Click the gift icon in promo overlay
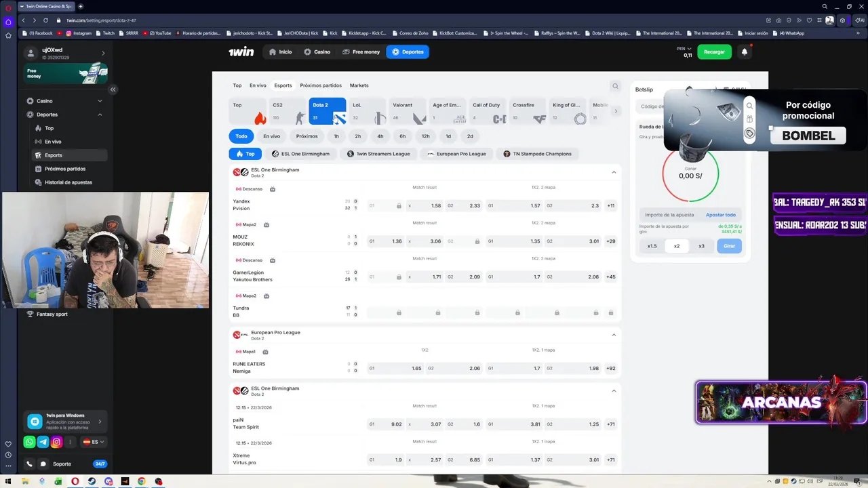 pyautogui.click(x=749, y=119)
